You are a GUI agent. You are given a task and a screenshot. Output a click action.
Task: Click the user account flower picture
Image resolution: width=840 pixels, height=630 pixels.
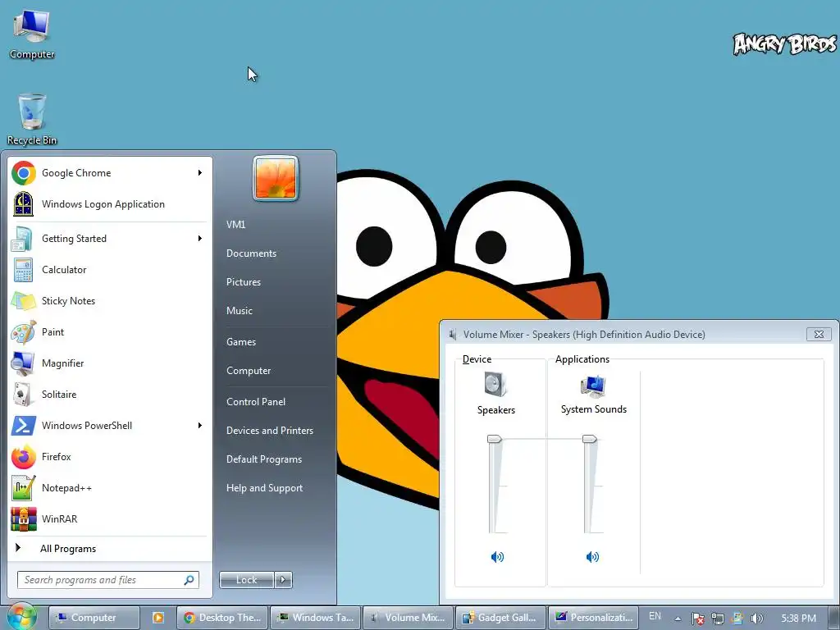pyautogui.click(x=276, y=178)
